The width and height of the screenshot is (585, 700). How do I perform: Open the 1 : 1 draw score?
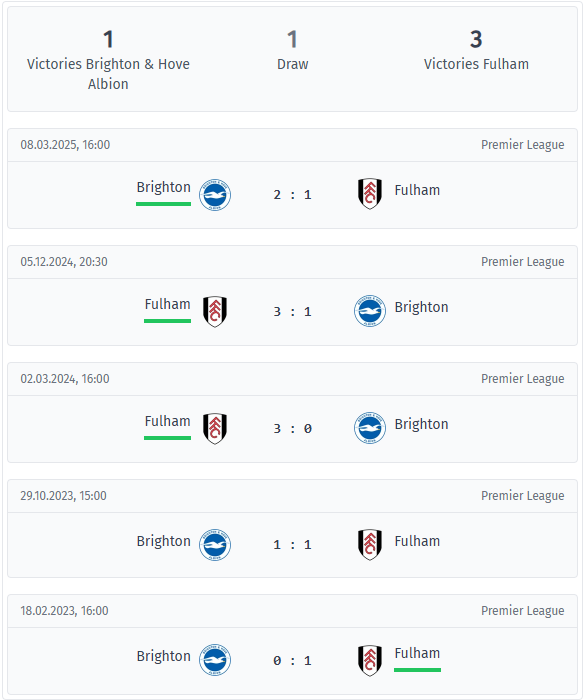click(x=292, y=545)
